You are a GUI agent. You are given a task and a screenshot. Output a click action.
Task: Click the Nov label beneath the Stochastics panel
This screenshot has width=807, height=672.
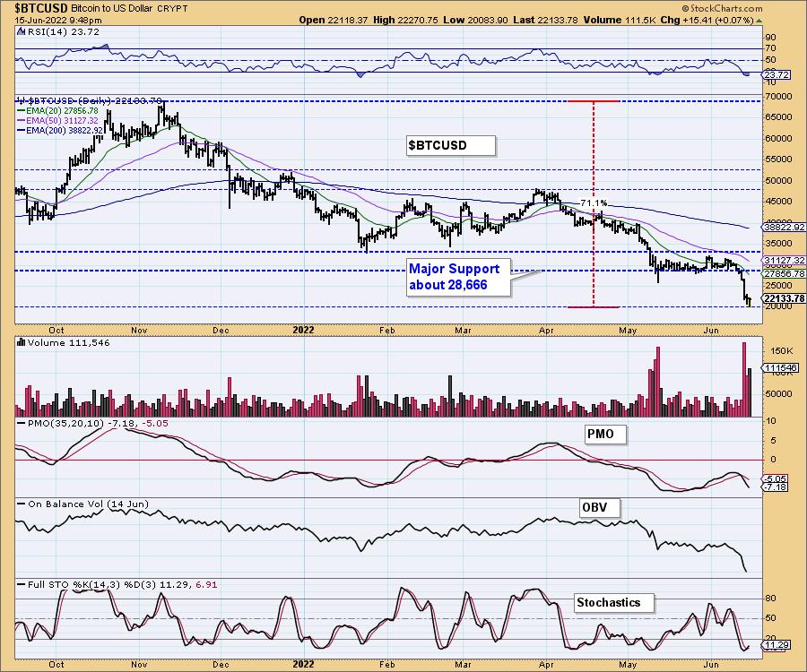pos(139,664)
